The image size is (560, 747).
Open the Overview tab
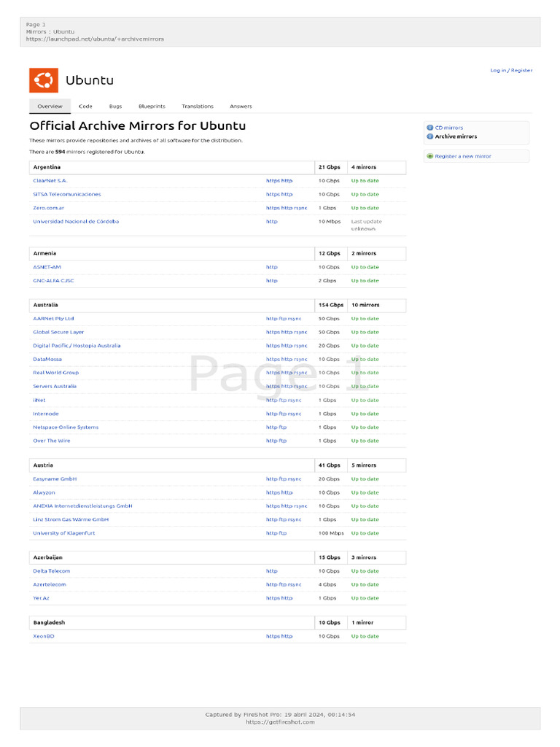50,107
